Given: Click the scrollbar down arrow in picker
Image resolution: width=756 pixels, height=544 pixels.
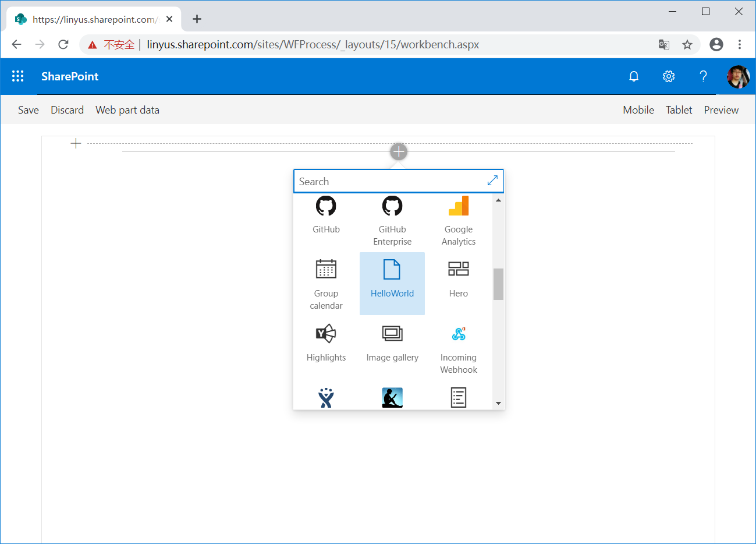Looking at the screenshot, I should pos(498,403).
